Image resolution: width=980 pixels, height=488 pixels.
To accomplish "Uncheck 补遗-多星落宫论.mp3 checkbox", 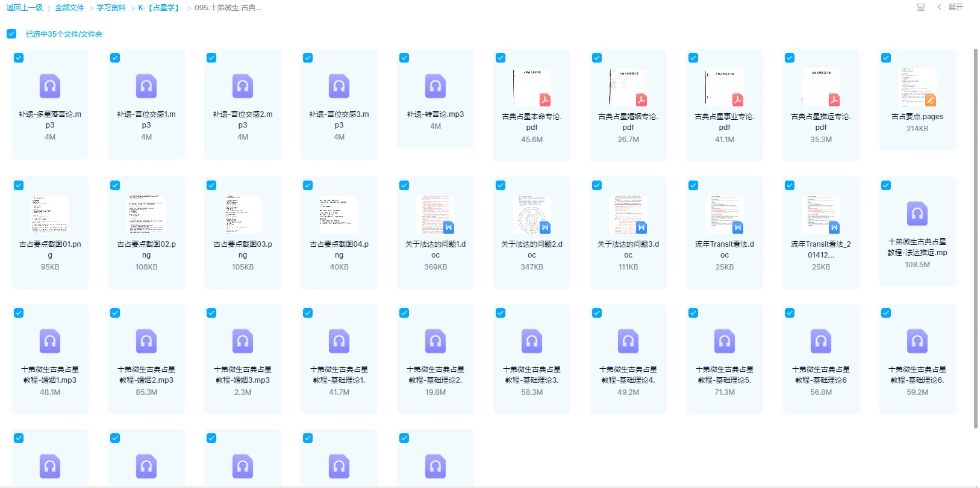I will [19, 58].
